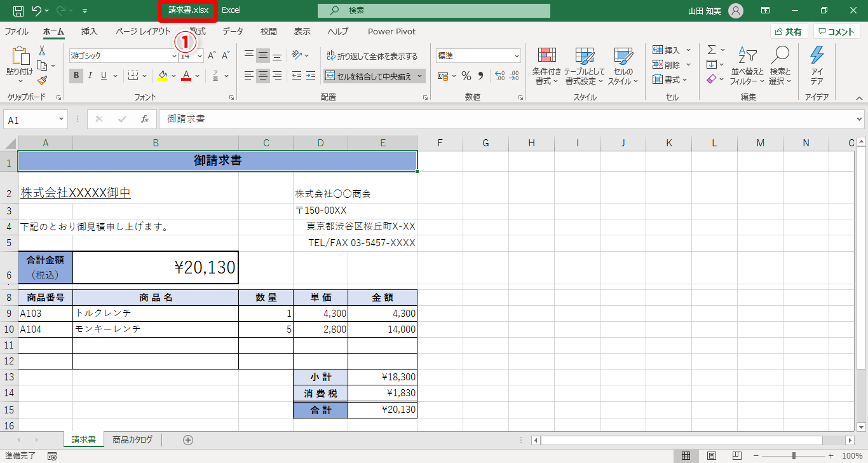Click the Copy icon
The height and width of the screenshot is (463, 868).
point(42,66)
